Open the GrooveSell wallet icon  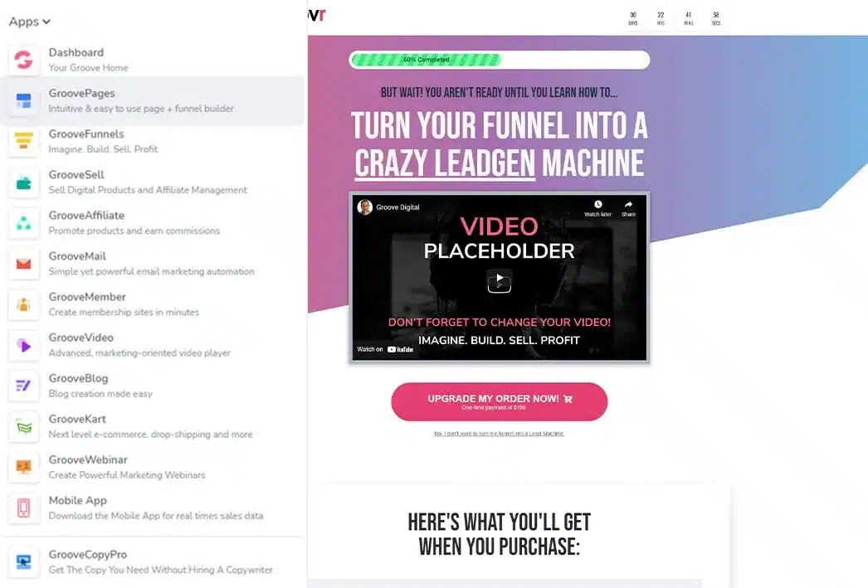(24, 182)
